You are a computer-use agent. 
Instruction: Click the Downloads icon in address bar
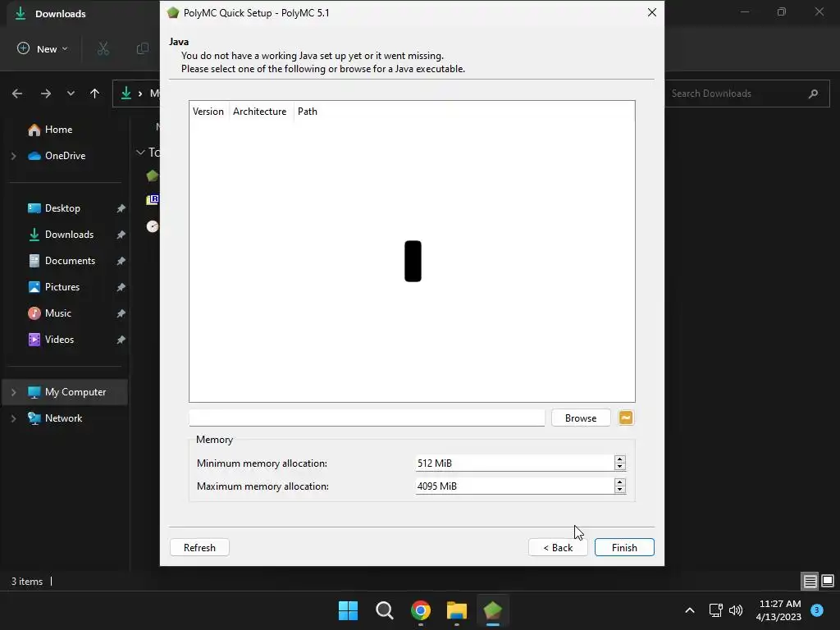pyautogui.click(x=126, y=94)
